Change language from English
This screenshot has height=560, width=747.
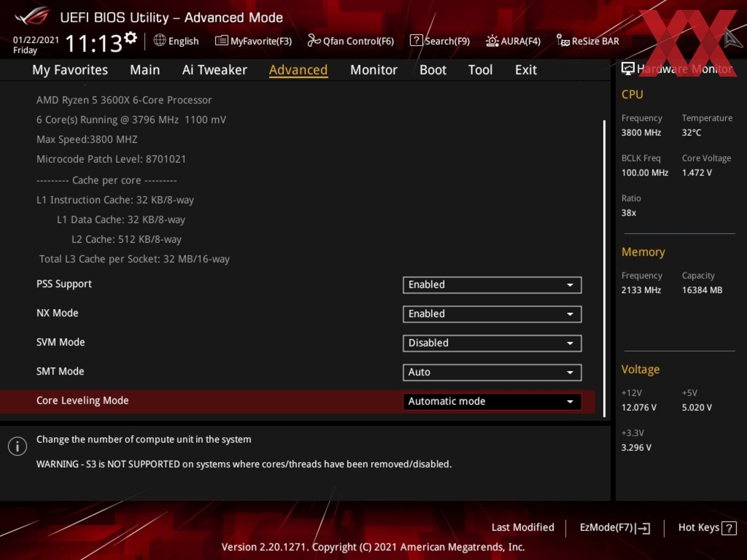point(183,41)
